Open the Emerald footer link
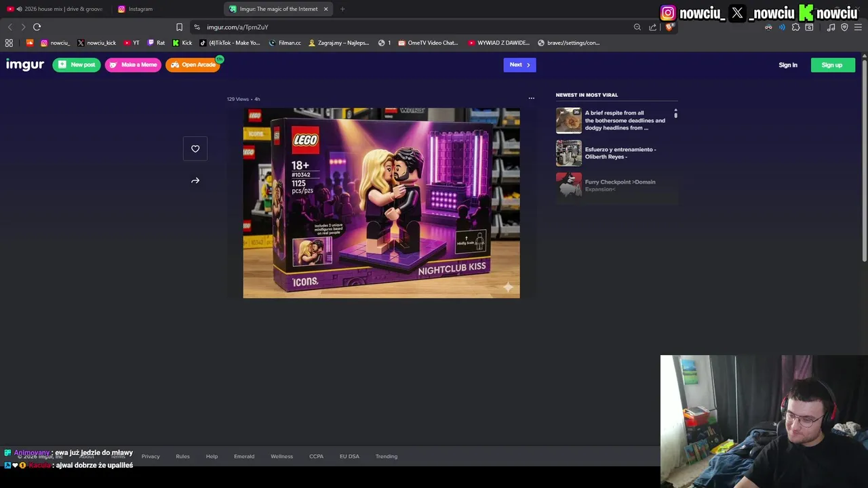The width and height of the screenshot is (868, 488). [244, 456]
